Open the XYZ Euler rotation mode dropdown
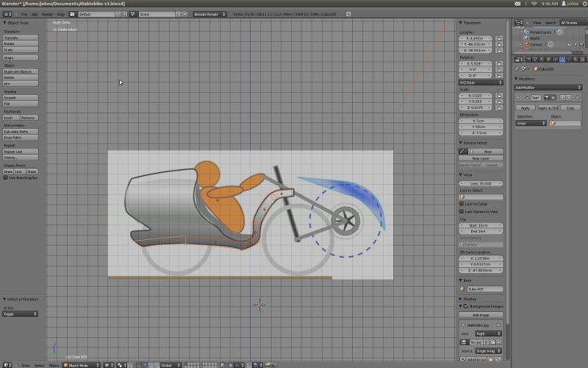Viewport: 588px width, 368px height. (481, 82)
